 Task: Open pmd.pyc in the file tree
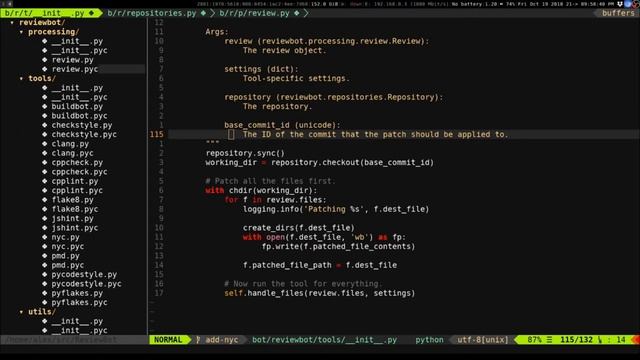[68, 265]
